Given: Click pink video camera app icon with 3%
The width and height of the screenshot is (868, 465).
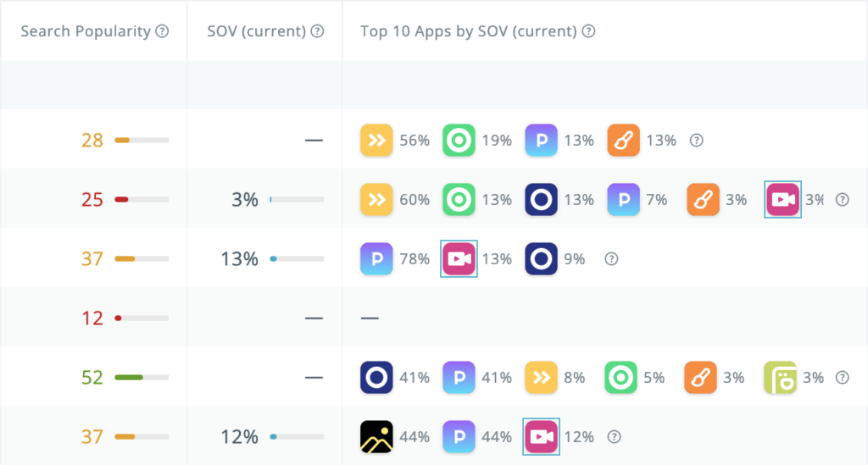Looking at the screenshot, I should pyautogui.click(x=782, y=200).
